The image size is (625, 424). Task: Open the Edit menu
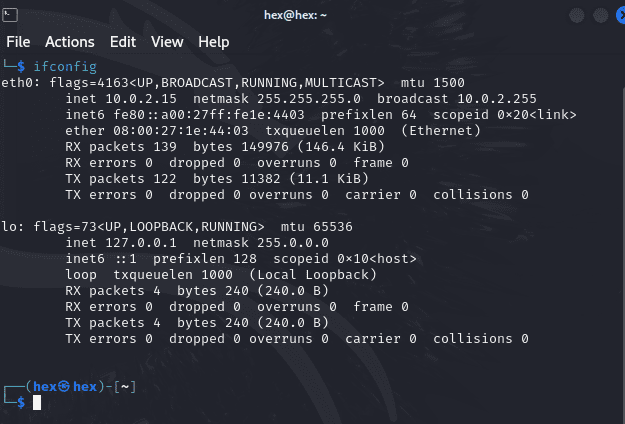pos(123,42)
